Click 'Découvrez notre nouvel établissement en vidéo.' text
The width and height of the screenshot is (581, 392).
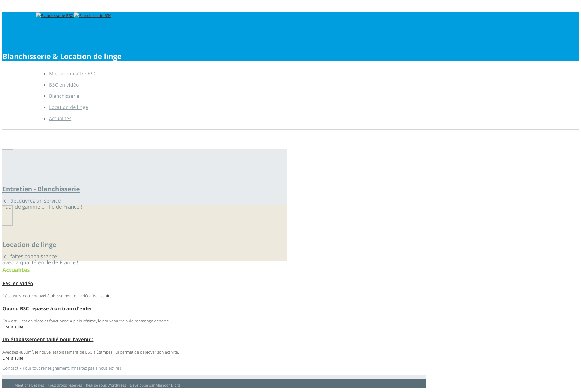[46, 296]
